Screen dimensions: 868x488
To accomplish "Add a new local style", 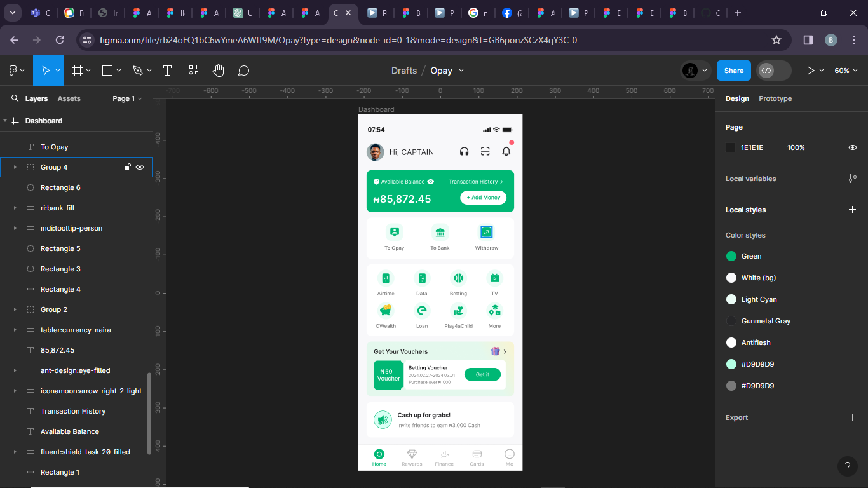I will coord(853,210).
